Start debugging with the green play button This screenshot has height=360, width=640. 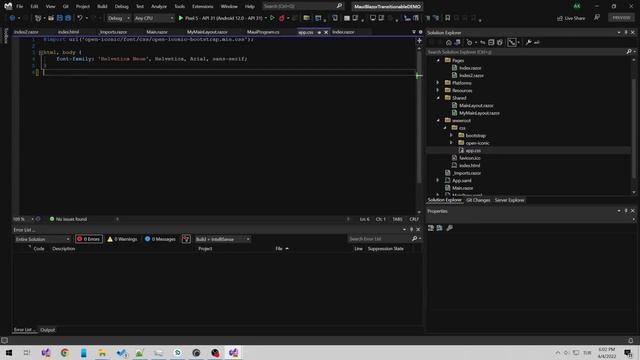(181, 18)
